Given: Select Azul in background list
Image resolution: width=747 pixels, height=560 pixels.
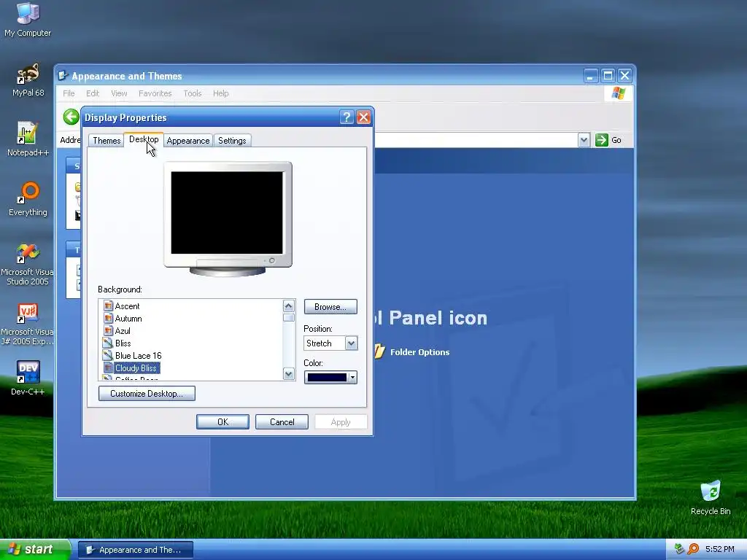Looking at the screenshot, I should tap(123, 331).
